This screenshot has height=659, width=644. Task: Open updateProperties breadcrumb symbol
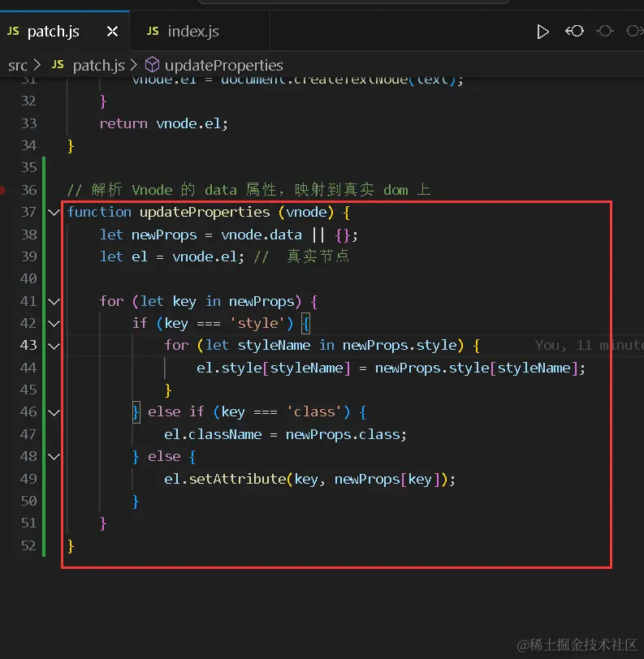tap(224, 66)
